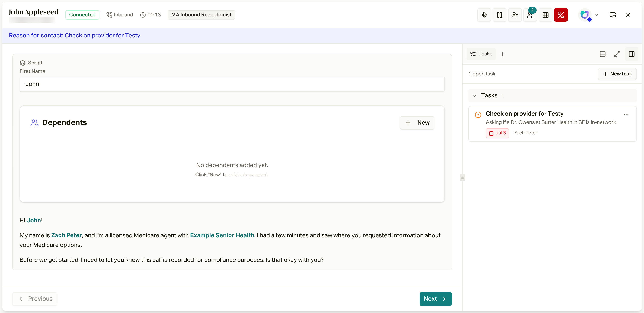The width and height of the screenshot is (644, 313).
Task: Open the dial pad grid icon
Action: click(545, 15)
